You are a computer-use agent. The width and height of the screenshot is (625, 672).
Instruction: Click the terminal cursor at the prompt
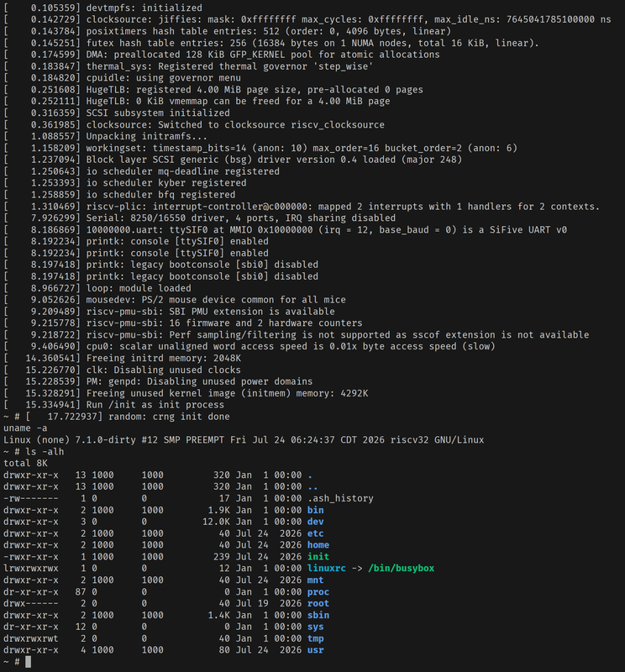click(x=29, y=662)
